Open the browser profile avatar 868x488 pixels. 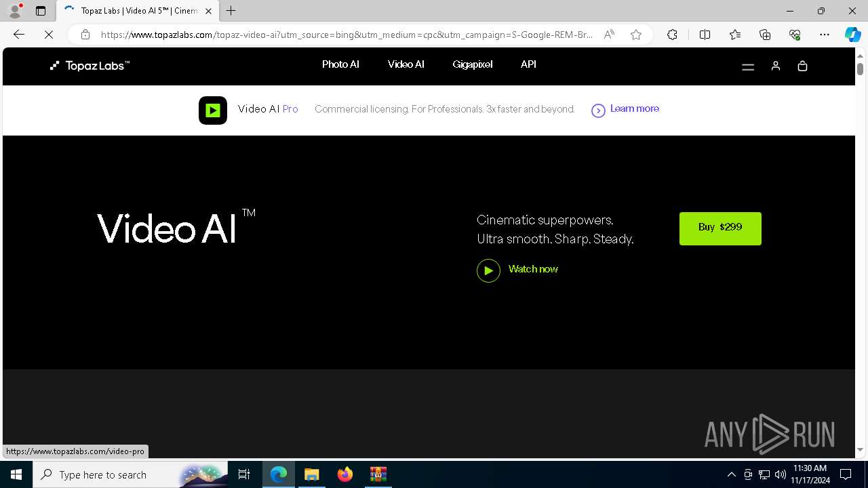coord(15,11)
